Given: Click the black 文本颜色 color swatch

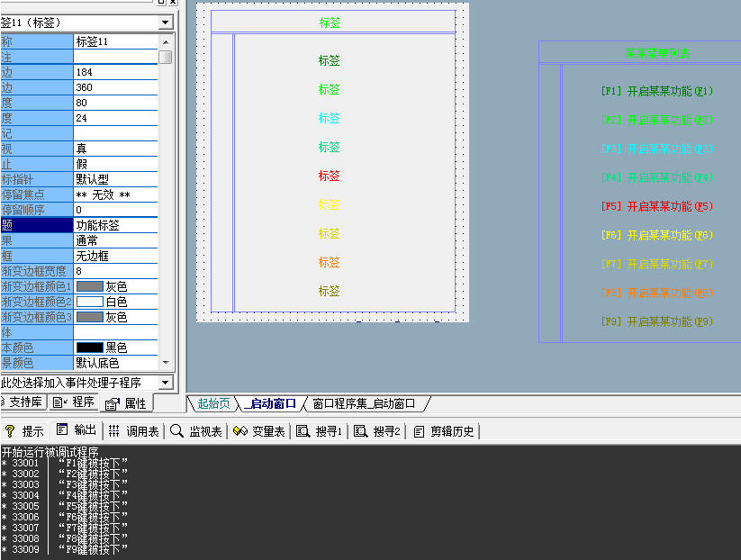Looking at the screenshot, I should click(x=89, y=348).
